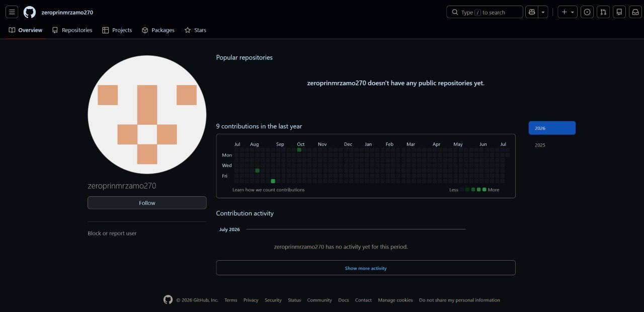Open the hamburger navigation menu
Screen dimensions: 644x312
[12, 12]
